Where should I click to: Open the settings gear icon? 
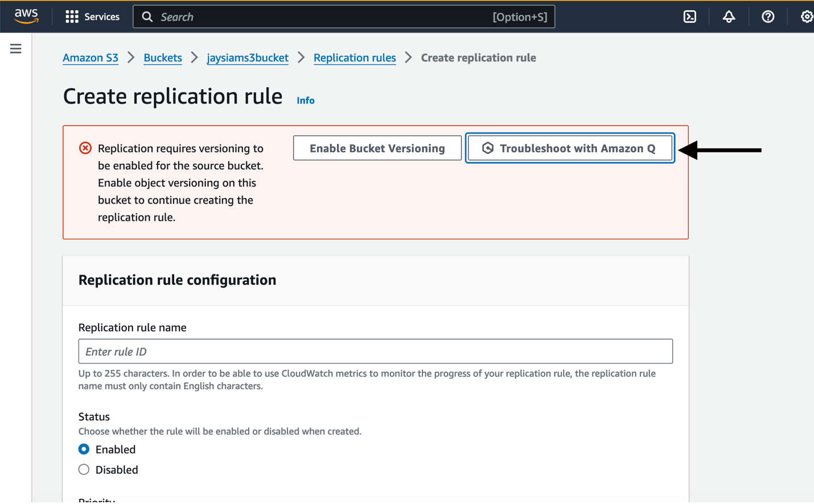click(x=807, y=16)
